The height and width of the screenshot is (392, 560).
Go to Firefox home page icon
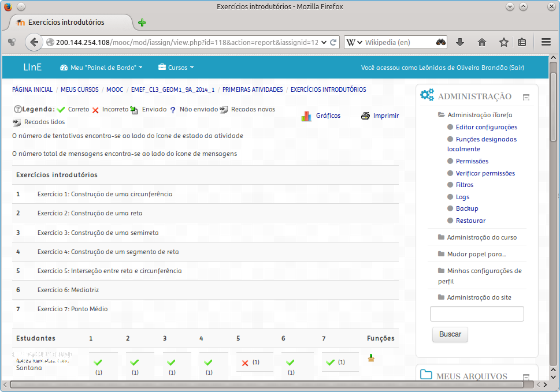482,43
